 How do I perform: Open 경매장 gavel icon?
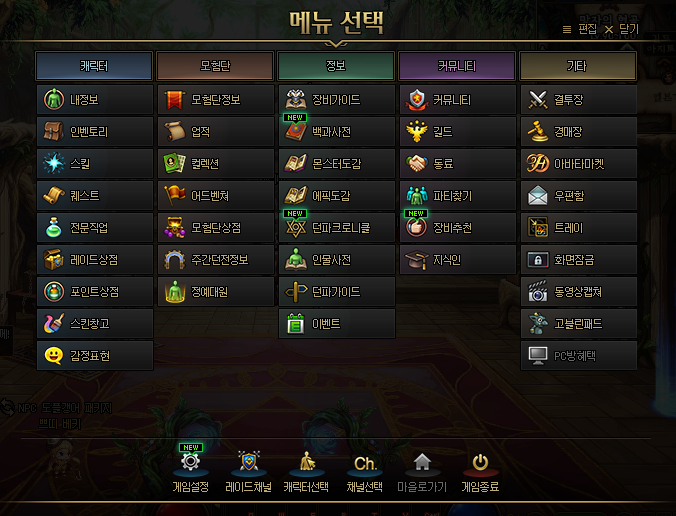point(538,131)
